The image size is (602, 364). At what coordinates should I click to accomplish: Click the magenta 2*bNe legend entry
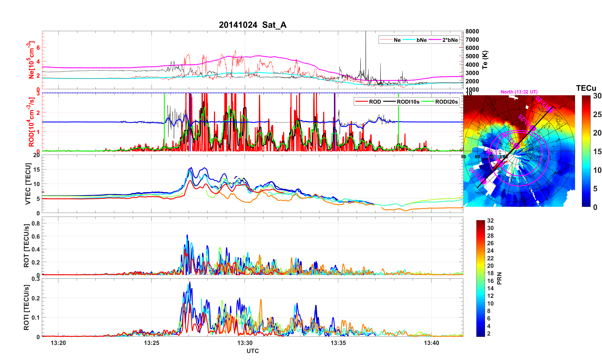click(x=450, y=40)
